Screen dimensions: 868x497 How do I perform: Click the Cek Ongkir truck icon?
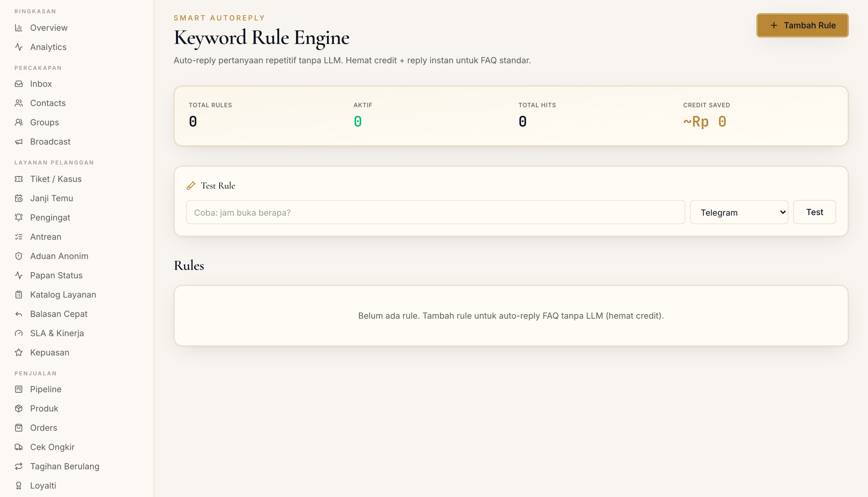click(19, 447)
